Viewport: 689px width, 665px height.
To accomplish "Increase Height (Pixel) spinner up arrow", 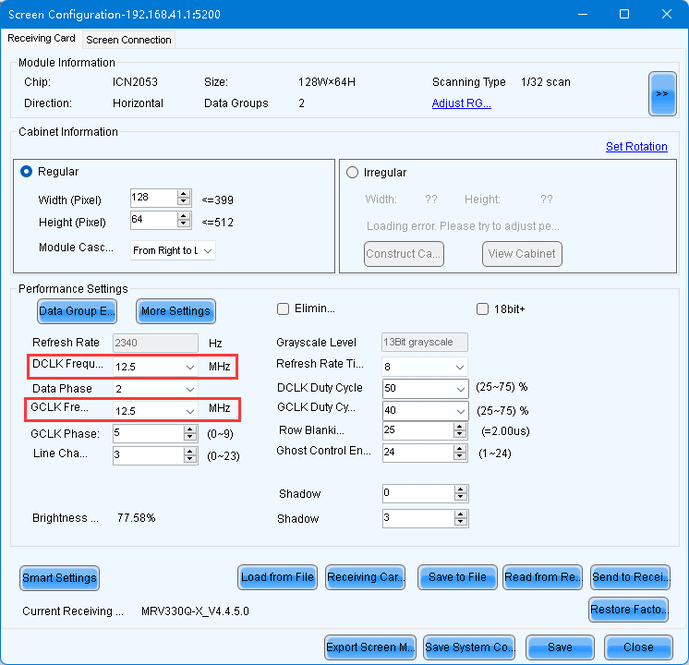I will point(184,215).
